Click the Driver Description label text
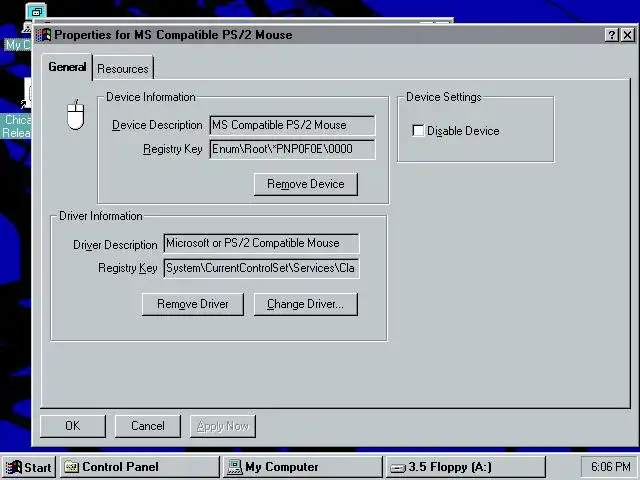 click(x=115, y=245)
